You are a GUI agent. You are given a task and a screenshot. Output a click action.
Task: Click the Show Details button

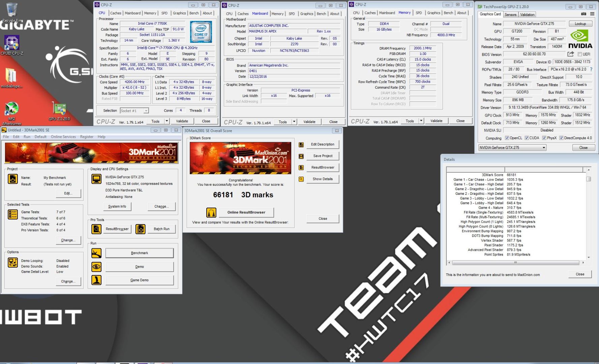point(323,179)
